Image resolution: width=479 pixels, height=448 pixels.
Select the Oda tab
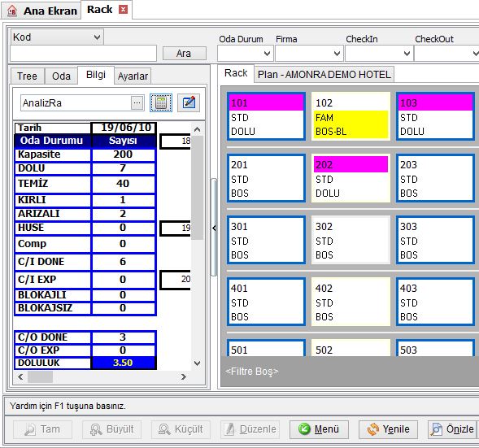coord(61,76)
